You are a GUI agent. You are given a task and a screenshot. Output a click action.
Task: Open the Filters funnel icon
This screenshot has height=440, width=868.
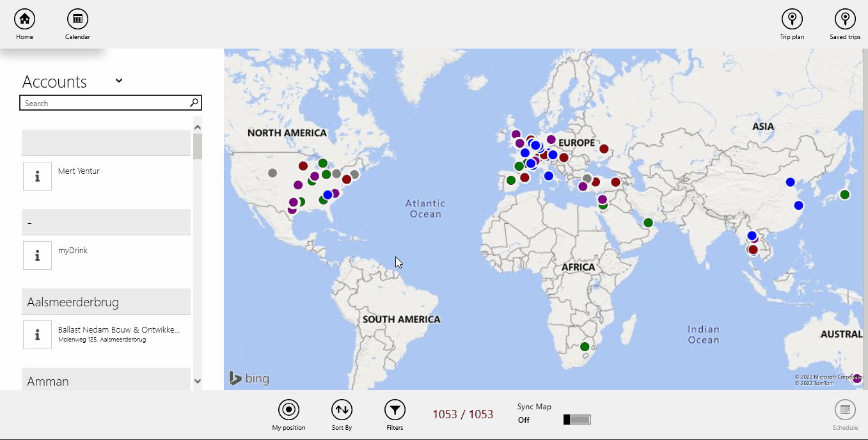click(395, 410)
